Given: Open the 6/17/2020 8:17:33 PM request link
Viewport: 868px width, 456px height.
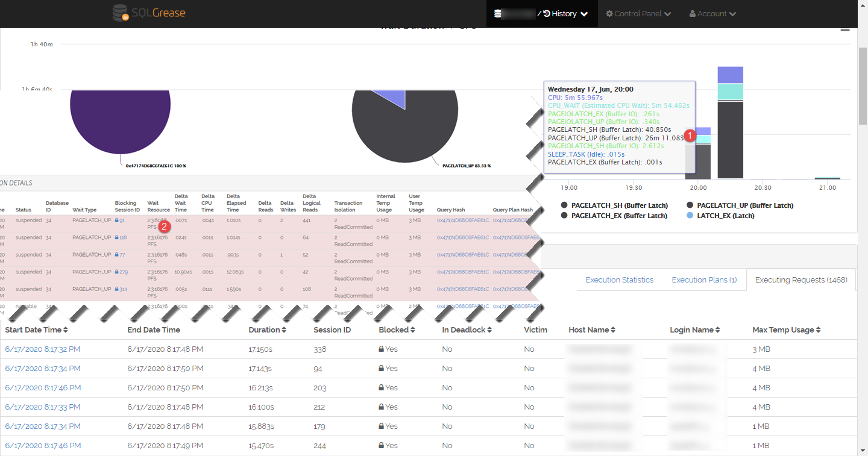Looking at the screenshot, I should coord(43,407).
